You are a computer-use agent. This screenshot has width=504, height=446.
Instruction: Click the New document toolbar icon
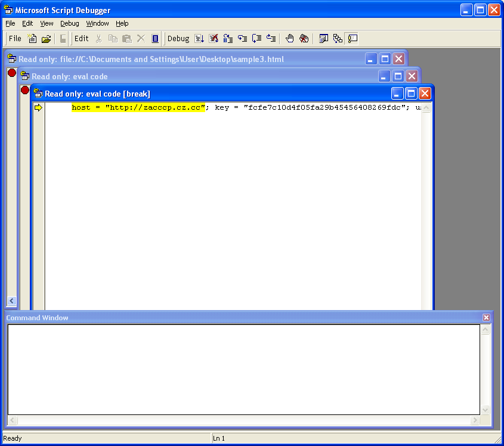pos(33,39)
